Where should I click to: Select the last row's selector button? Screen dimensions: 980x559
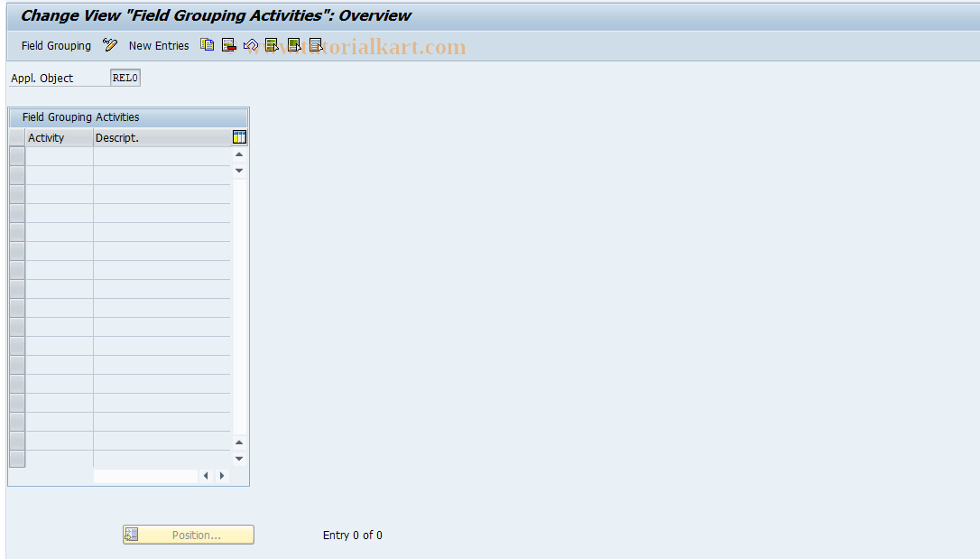coord(17,459)
